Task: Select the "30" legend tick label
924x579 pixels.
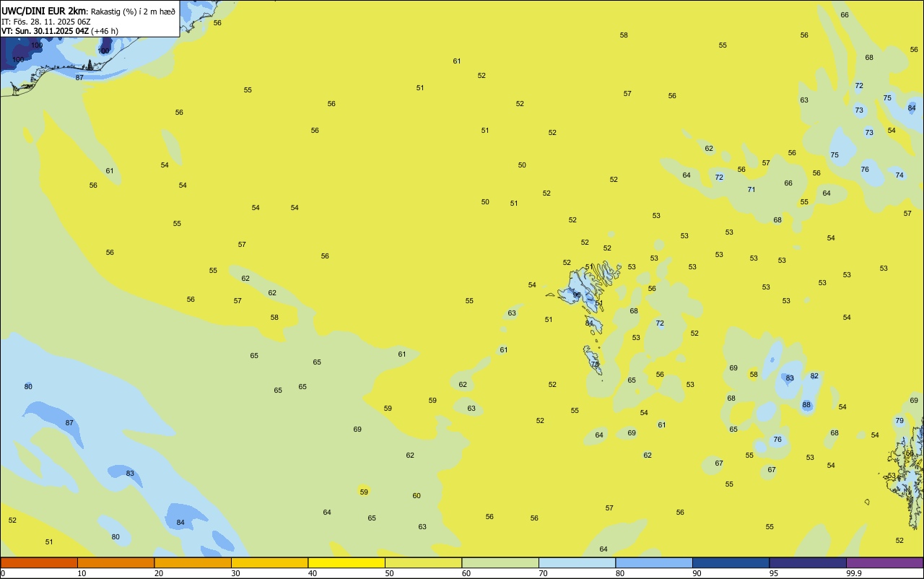Action: pyautogui.click(x=235, y=573)
